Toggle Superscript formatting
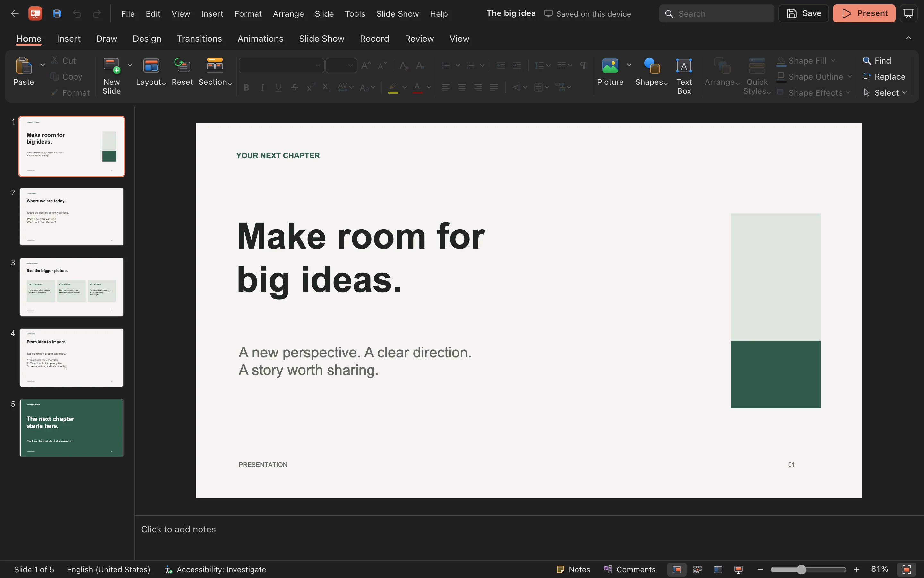This screenshot has width=924, height=578. [x=310, y=88]
